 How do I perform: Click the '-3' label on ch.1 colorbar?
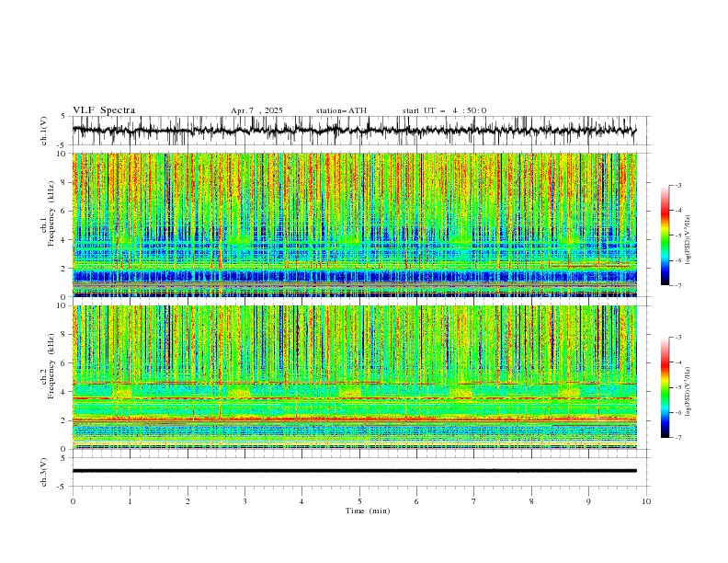pyautogui.click(x=677, y=185)
